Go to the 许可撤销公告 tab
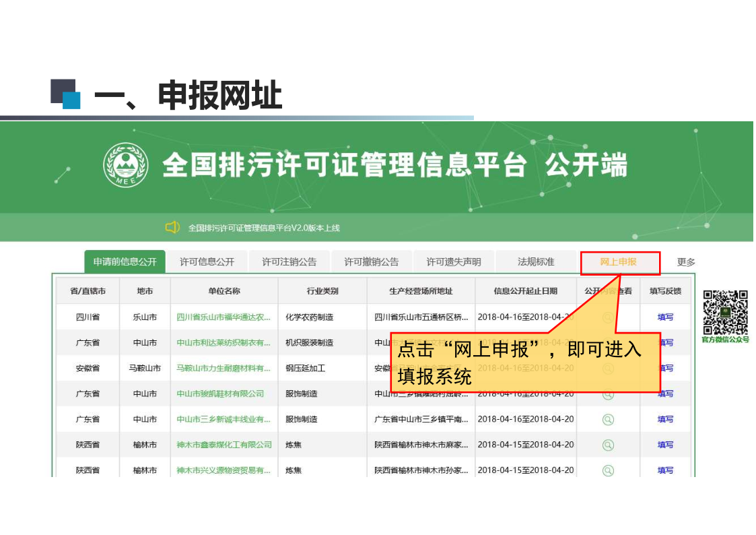Viewport: 756px width, 535px height. pos(372,262)
